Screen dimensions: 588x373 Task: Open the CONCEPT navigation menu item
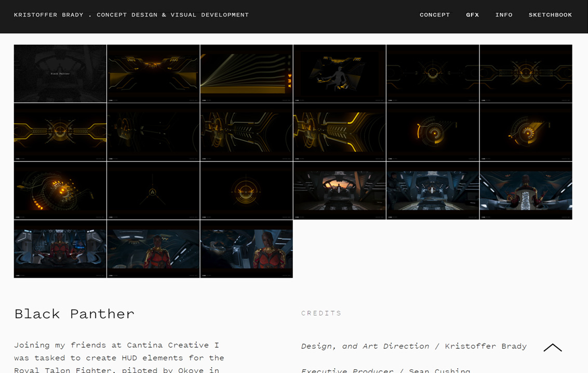(x=435, y=15)
